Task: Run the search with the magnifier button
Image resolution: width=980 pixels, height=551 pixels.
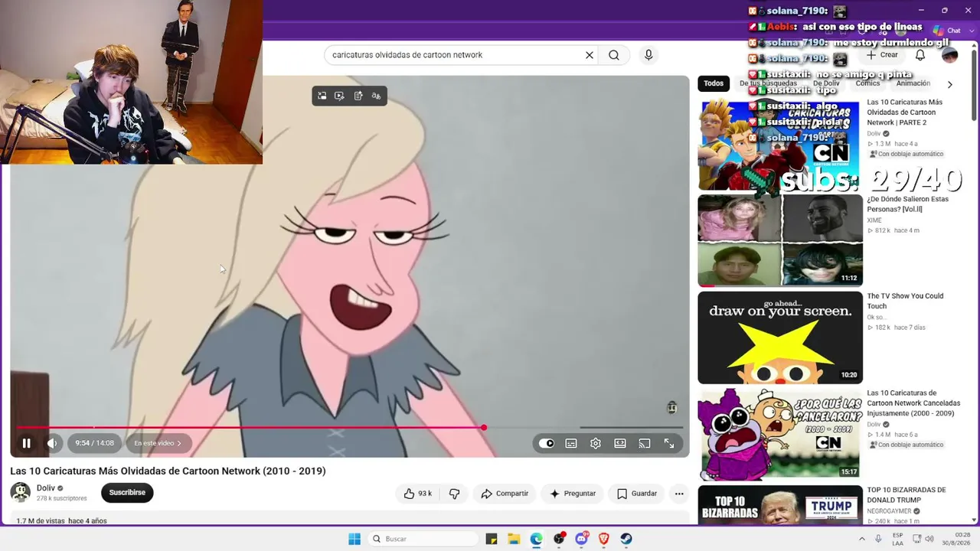Action: click(614, 55)
